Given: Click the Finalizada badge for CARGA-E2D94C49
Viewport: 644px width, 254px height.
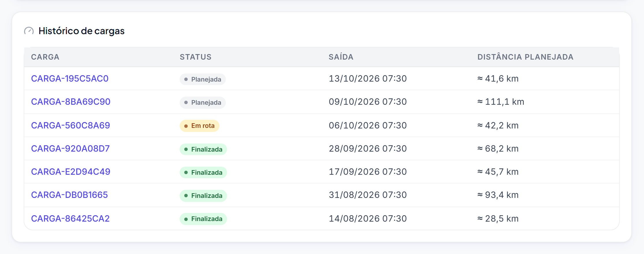Looking at the screenshot, I should (203, 172).
